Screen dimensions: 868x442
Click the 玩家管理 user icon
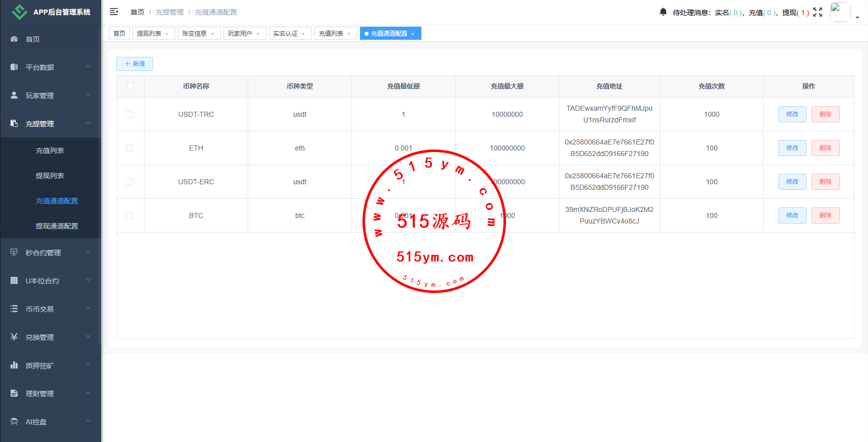click(14, 95)
